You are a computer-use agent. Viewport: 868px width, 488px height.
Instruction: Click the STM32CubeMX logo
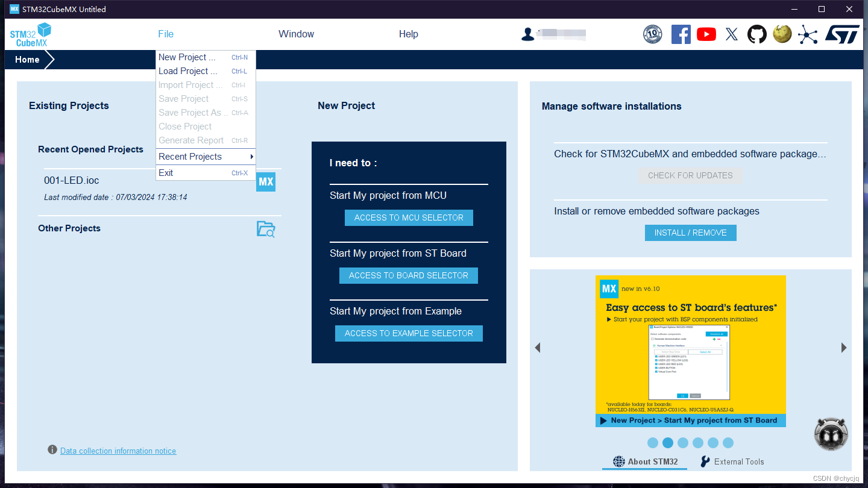pos(31,34)
